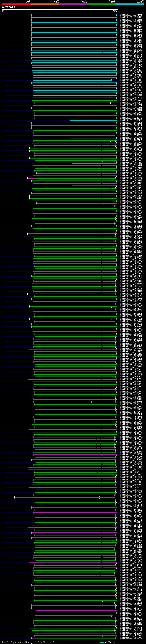Open hit UniRef100_C3XYH9

(x=131, y=165)
